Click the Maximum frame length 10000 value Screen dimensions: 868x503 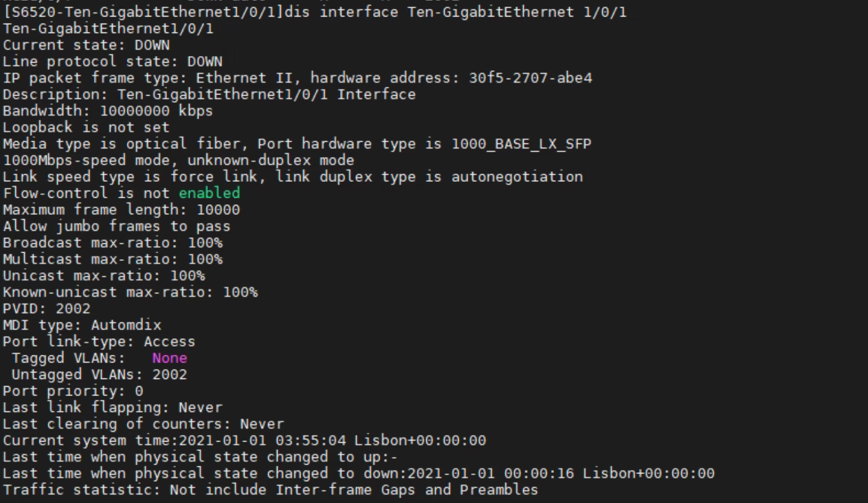tap(218, 210)
